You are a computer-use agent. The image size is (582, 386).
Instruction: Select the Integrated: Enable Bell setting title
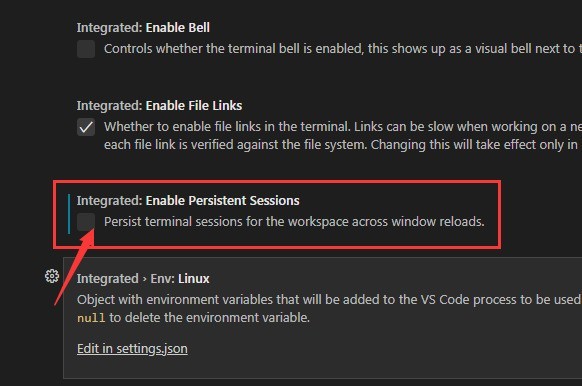pyautogui.click(x=143, y=27)
